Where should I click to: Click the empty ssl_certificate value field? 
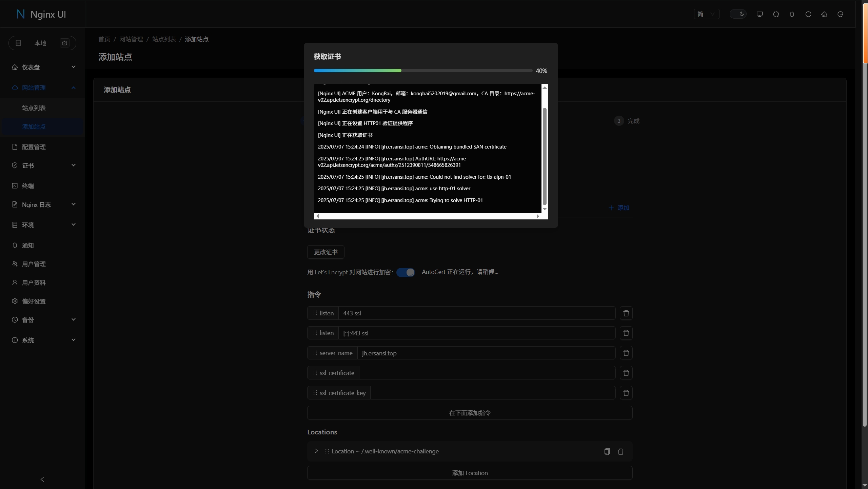pyautogui.click(x=487, y=373)
